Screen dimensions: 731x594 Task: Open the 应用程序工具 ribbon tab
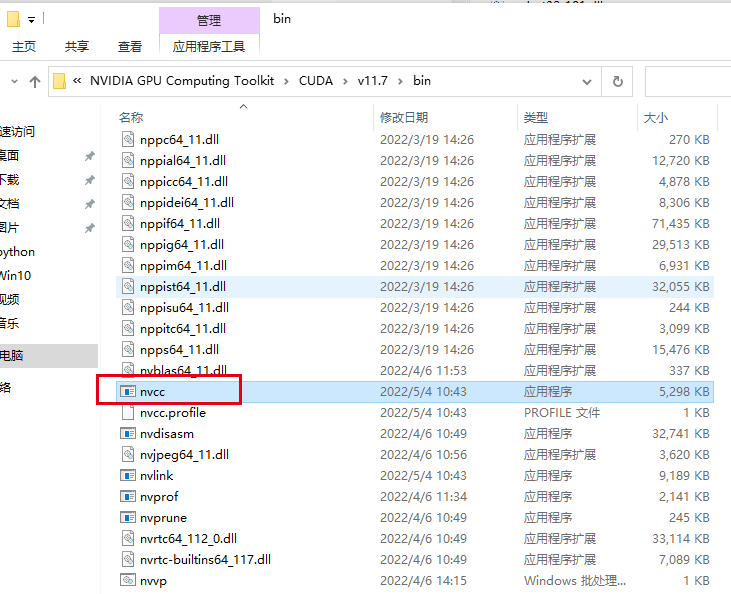tap(209, 47)
